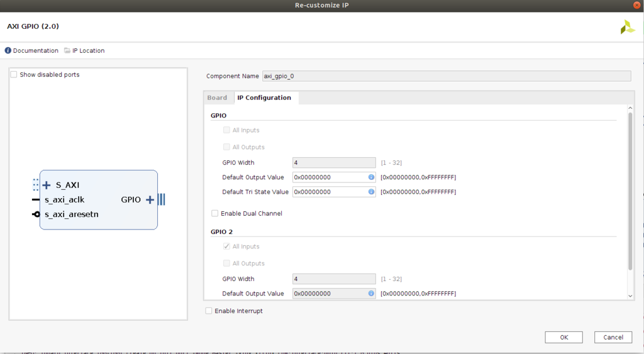Click the configuration panel vertical scrollbar
The height and width of the screenshot is (354, 644).
pos(630,191)
